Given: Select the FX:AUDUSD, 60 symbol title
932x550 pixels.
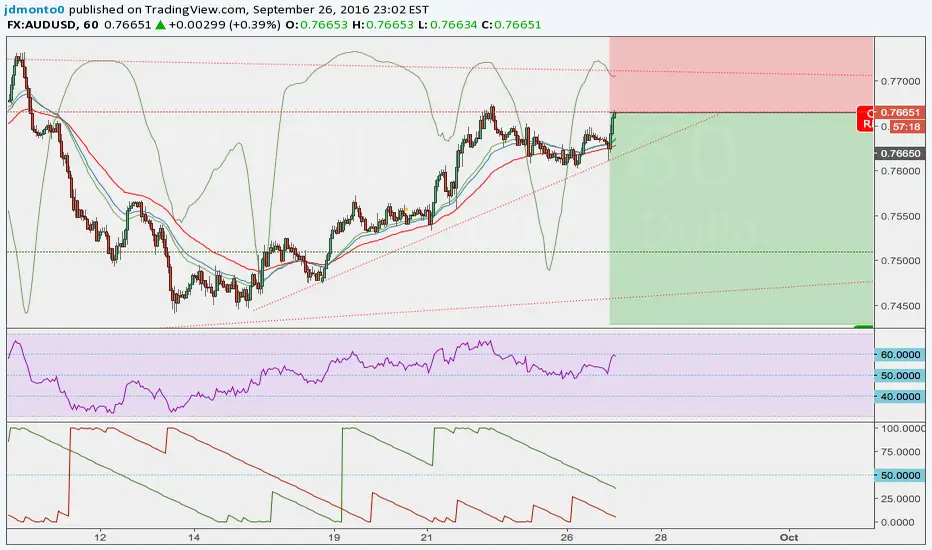Looking at the screenshot, I should [x=53, y=25].
